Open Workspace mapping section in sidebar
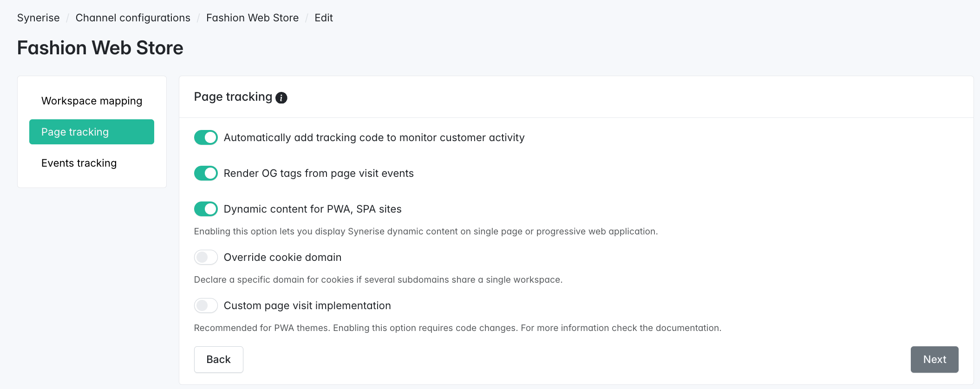 (x=91, y=101)
